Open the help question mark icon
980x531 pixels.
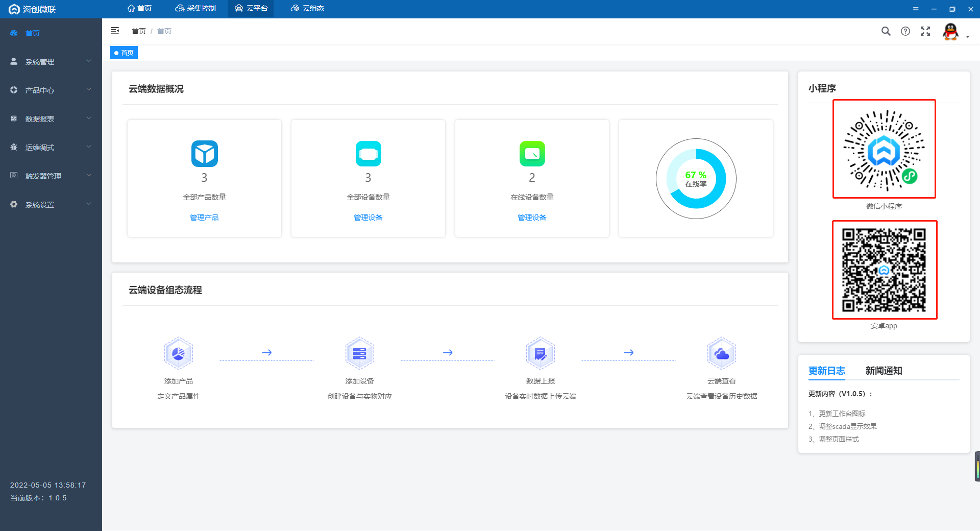[905, 31]
